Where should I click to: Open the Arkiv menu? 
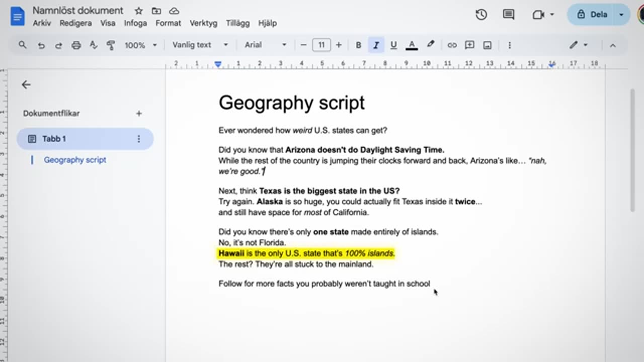(x=42, y=23)
